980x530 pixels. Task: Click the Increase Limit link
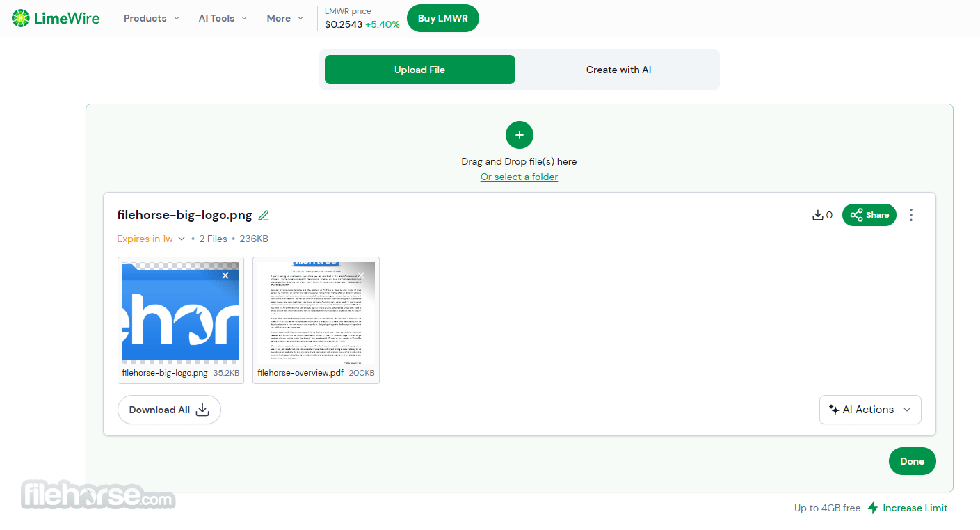[915, 508]
